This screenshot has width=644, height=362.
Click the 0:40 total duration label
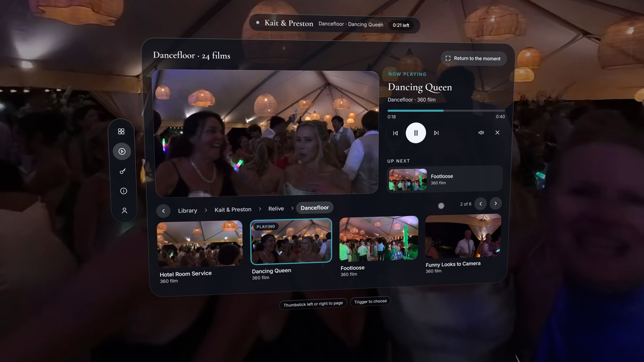pos(500,117)
